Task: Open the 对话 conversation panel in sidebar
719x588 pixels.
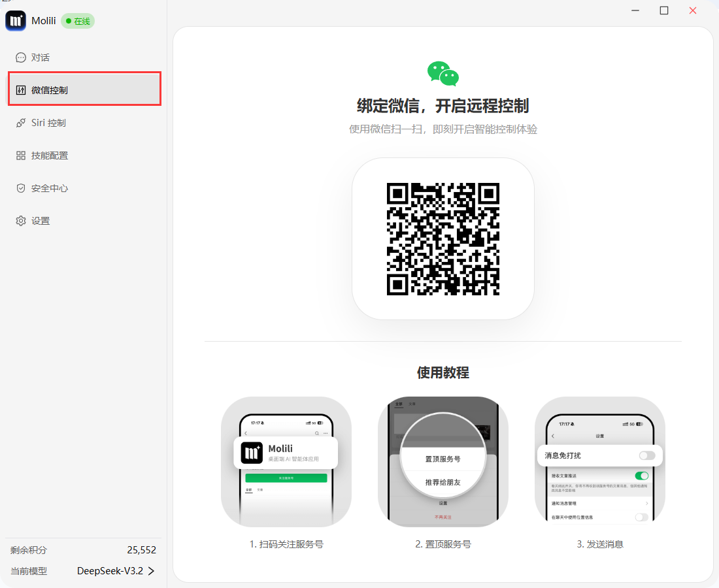Action: [x=39, y=57]
